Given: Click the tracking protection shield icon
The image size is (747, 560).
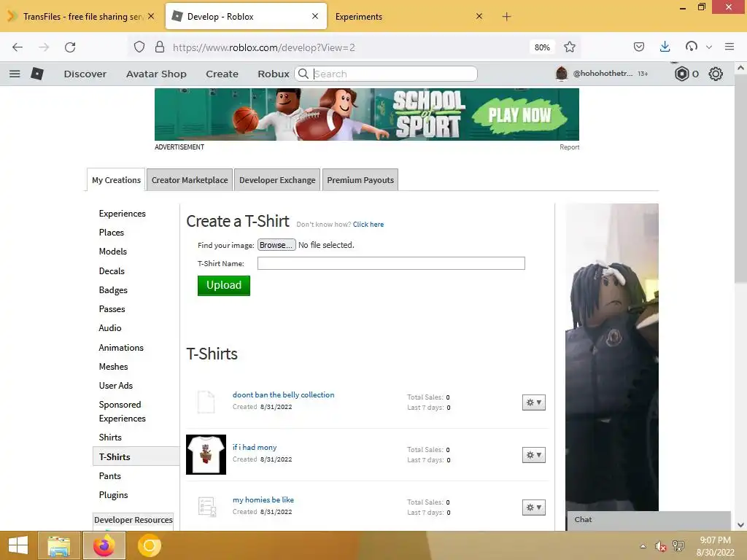Looking at the screenshot, I should click(x=139, y=47).
